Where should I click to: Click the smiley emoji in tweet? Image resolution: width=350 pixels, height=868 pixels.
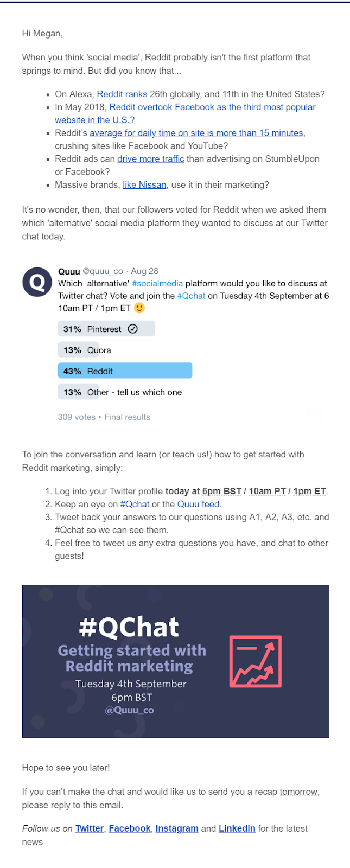[139, 308]
